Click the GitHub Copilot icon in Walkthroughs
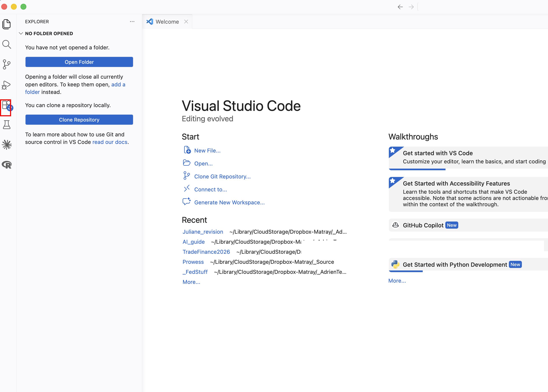 [396, 225]
